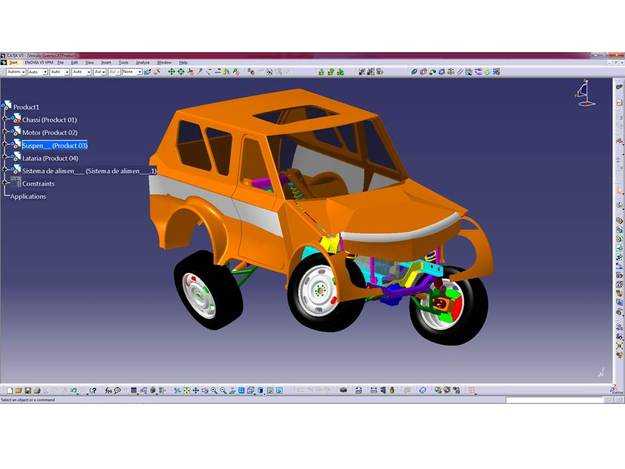
Task: Open the Window menu
Action: coord(164,63)
